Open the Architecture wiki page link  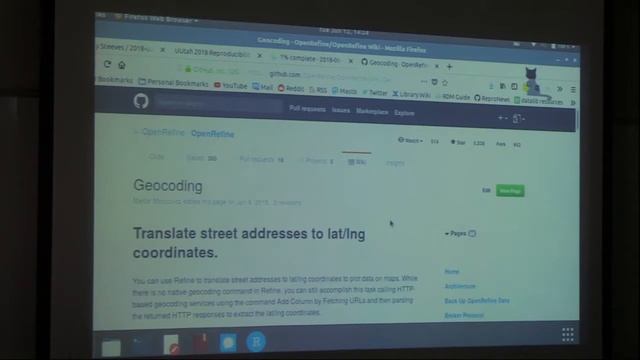pos(460,286)
